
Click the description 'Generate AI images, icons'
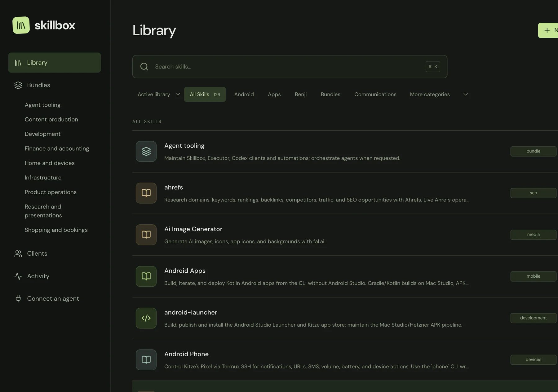[245, 242]
